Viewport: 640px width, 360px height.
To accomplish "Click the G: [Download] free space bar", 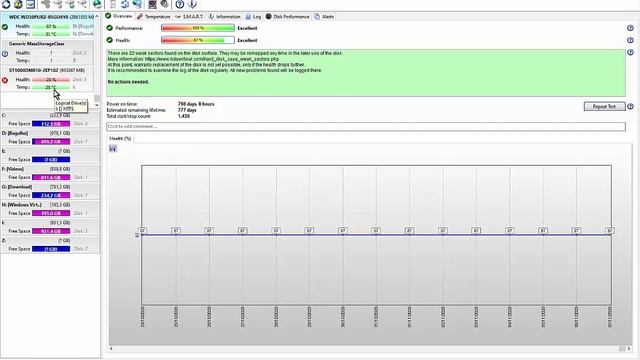I will point(51,196).
